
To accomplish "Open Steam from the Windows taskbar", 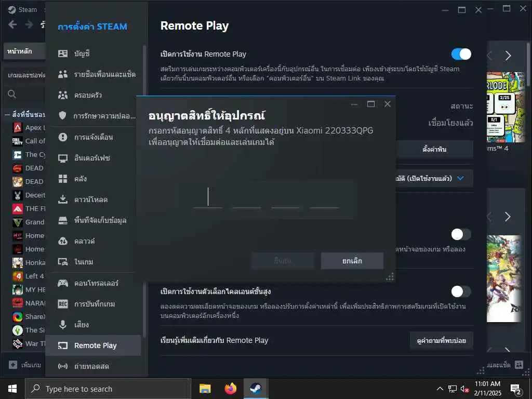I will coord(256,389).
